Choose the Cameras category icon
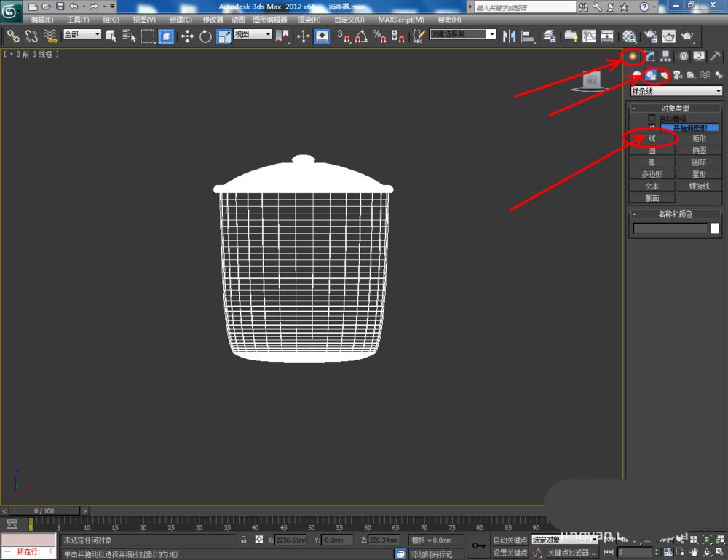 tap(678, 75)
